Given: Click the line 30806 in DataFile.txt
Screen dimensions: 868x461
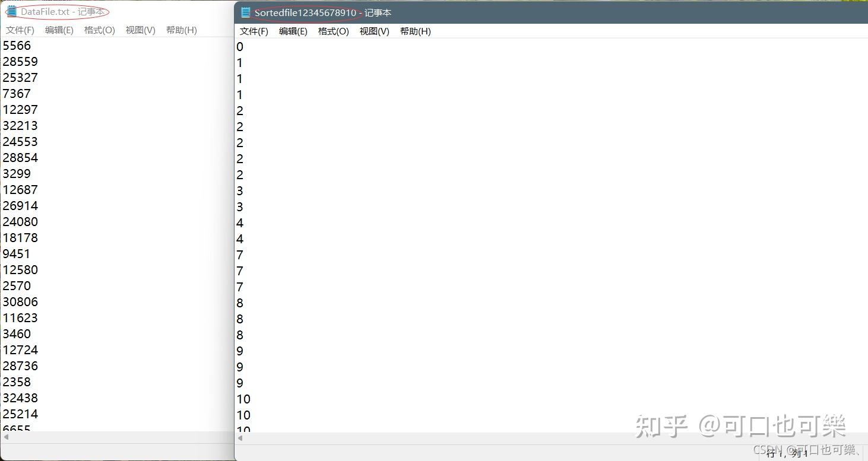Looking at the screenshot, I should coord(20,302).
